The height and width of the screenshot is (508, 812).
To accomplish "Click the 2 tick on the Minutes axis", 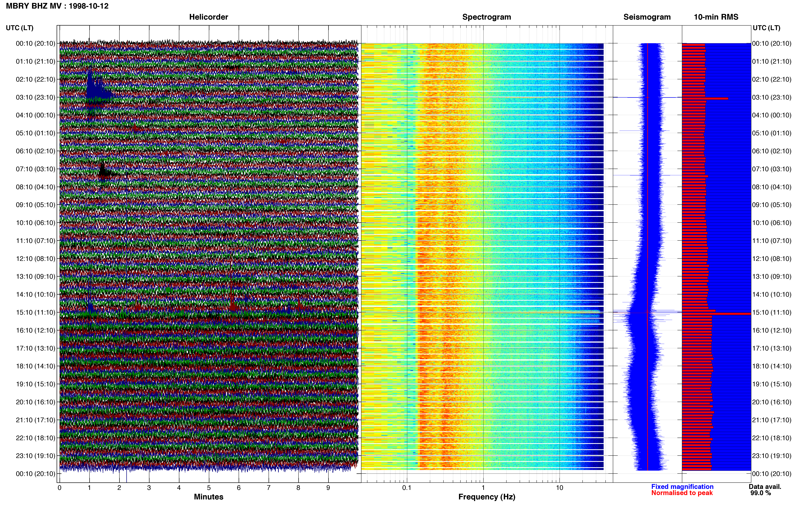I will (x=119, y=487).
